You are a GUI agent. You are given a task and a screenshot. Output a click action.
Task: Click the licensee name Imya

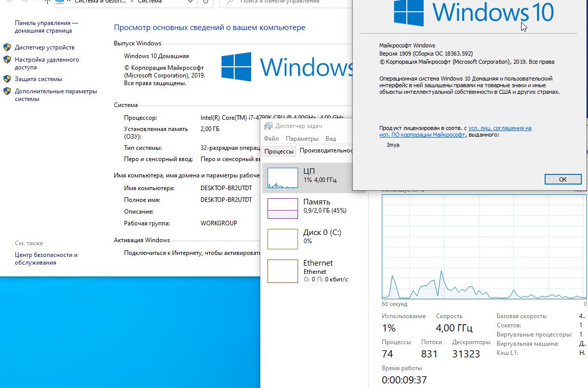point(393,145)
